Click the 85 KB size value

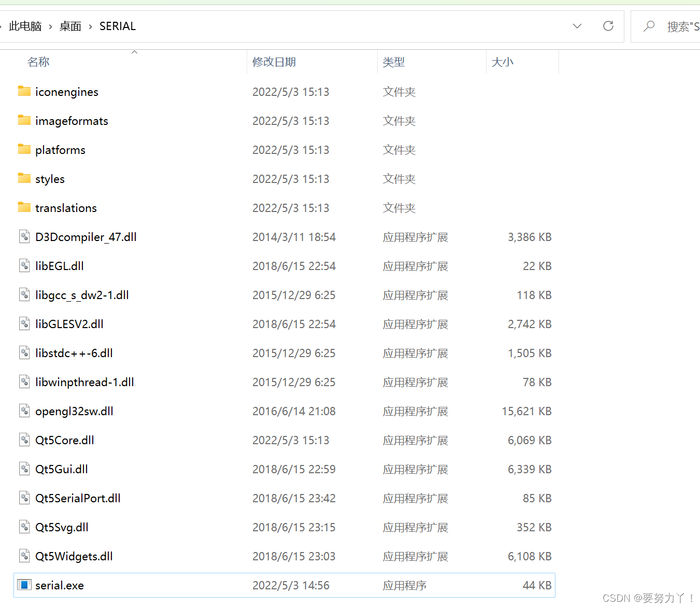(537, 498)
